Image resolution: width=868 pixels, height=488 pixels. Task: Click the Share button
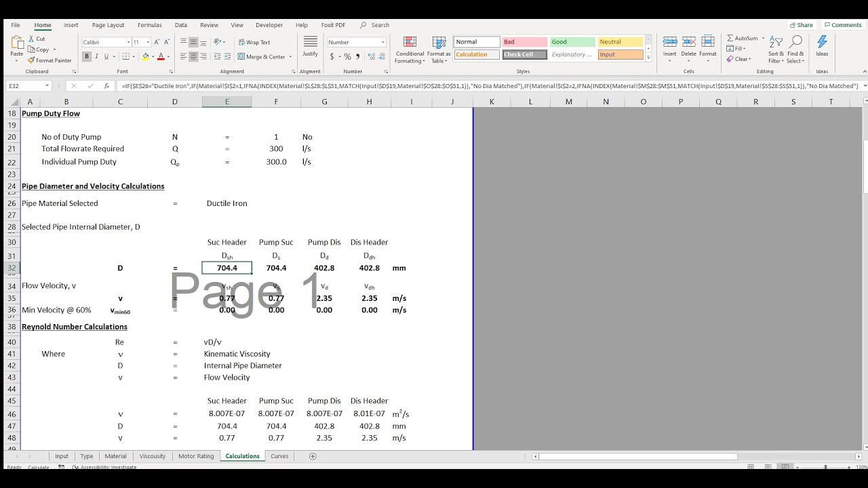point(801,25)
